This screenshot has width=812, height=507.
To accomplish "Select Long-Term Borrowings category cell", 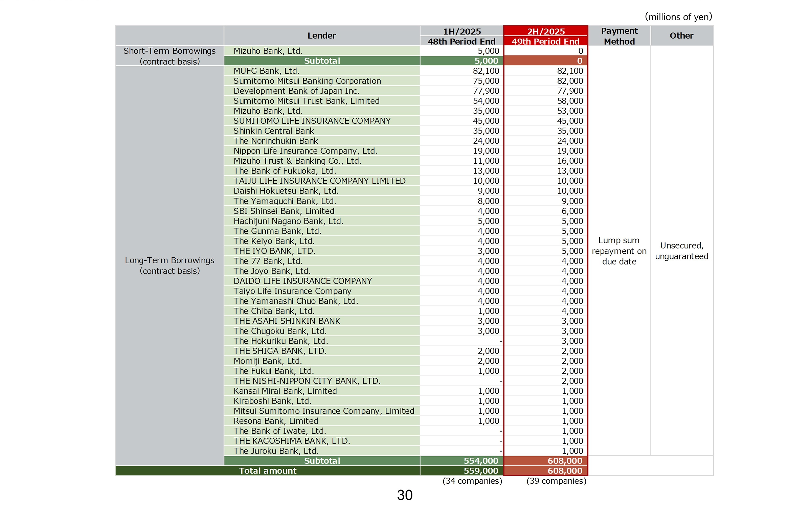I will coord(170,266).
